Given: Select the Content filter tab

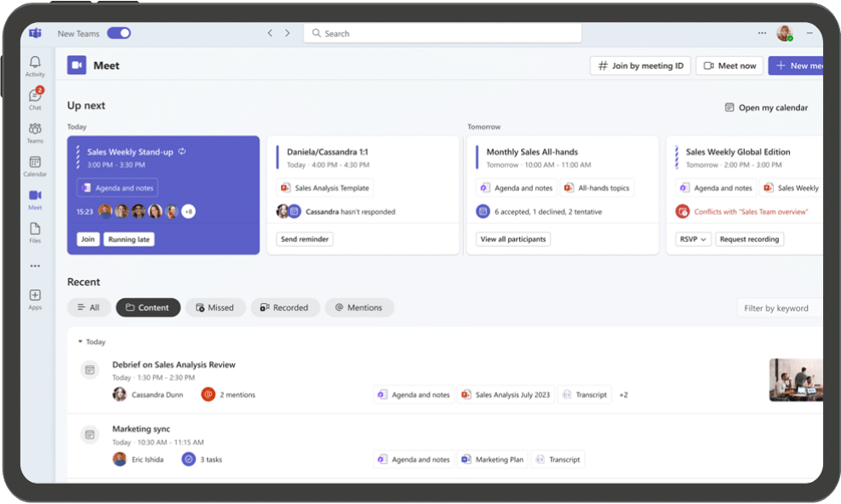Looking at the screenshot, I should [x=148, y=307].
